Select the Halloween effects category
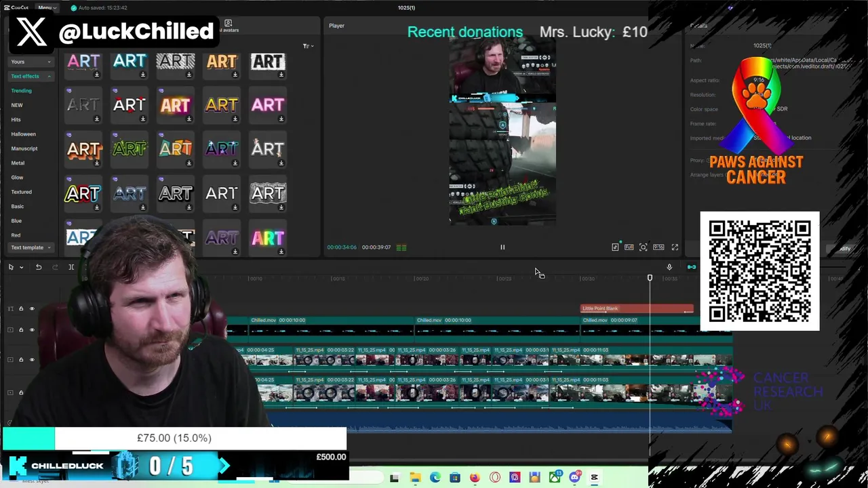868x488 pixels. (x=23, y=134)
